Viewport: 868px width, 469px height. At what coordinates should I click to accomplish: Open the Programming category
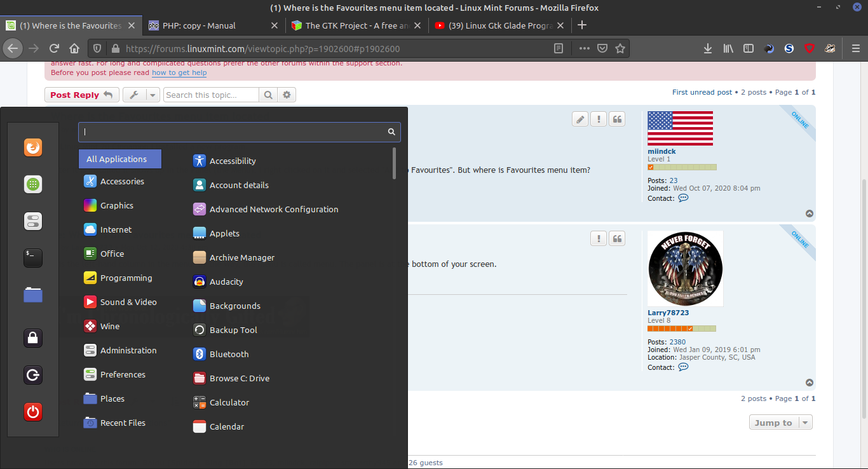pos(120,278)
